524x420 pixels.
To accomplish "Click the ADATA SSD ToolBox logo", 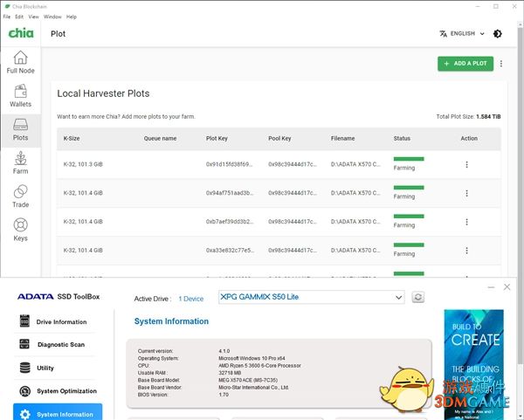I will [59, 297].
